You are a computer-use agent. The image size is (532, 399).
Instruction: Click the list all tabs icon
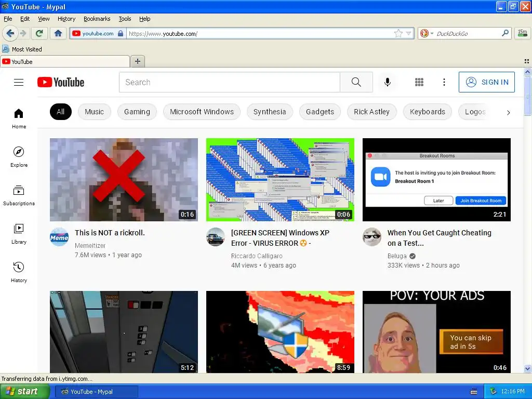pyautogui.click(x=527, y=61)
